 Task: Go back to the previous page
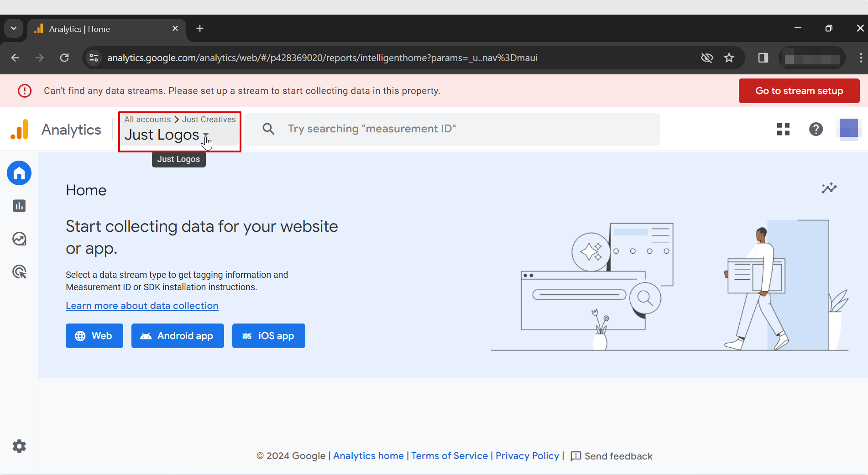(x=15, y=58)
